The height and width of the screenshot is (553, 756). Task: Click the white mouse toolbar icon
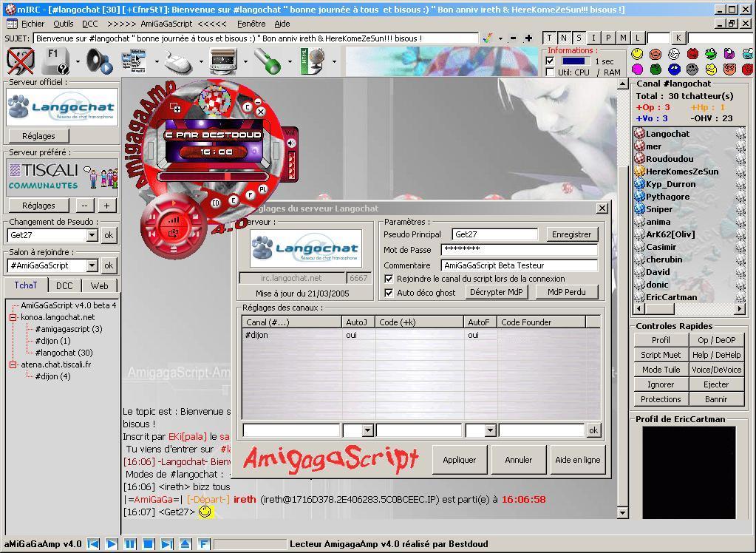[x=178, y=62]
